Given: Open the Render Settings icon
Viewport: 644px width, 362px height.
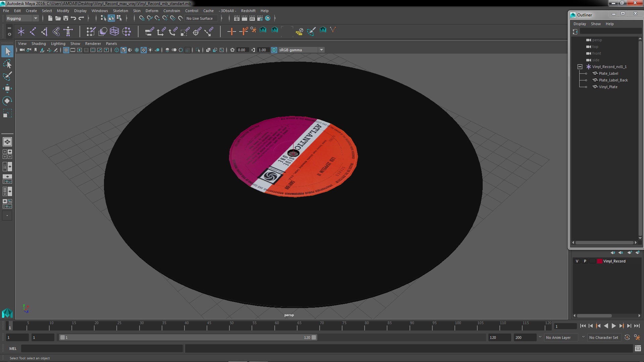Looking at the screenshot, I should [x=260, y=18].
